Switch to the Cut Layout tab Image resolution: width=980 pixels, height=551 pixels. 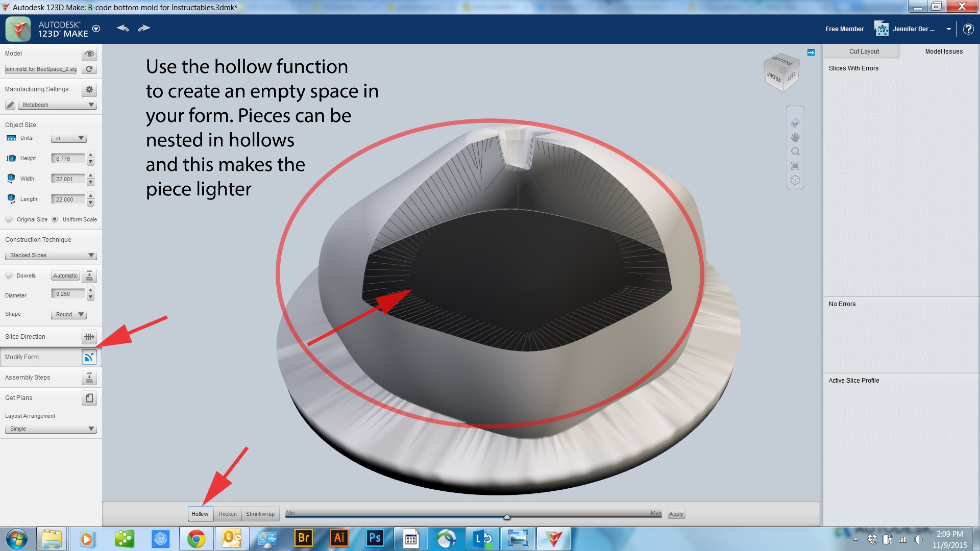click(863, 51)
